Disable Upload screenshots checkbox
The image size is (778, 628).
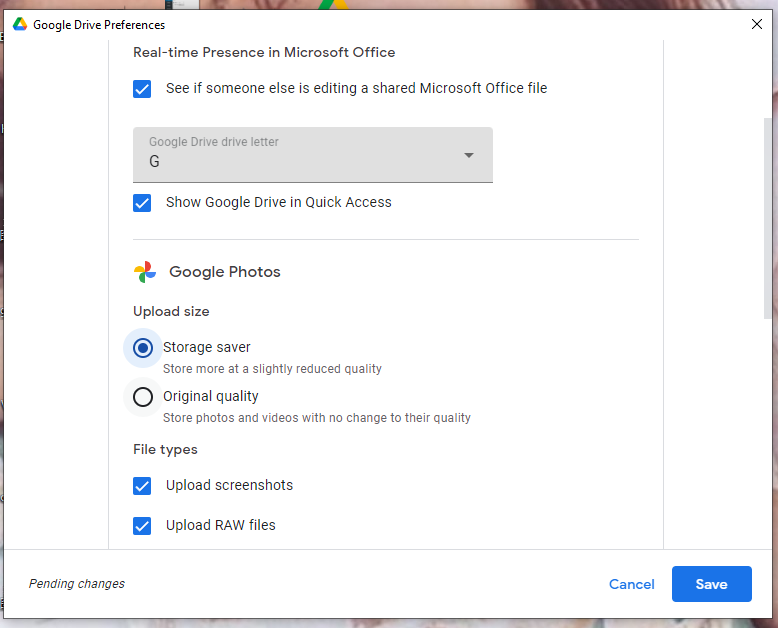[x=142, y=486]
